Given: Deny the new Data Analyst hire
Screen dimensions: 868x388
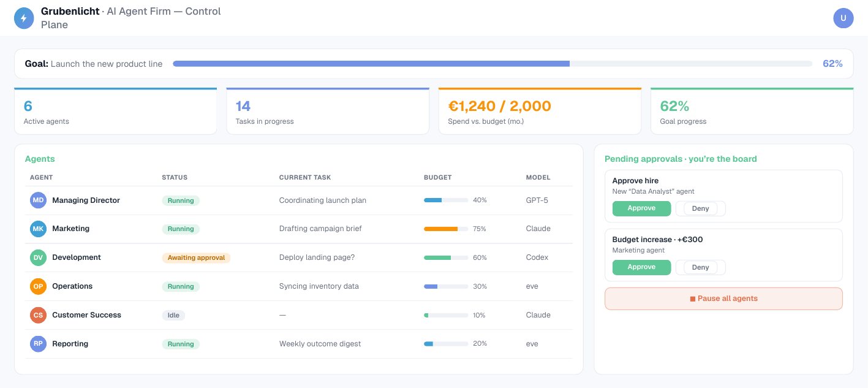Looking at the screenshot, I should coord(700,208).
